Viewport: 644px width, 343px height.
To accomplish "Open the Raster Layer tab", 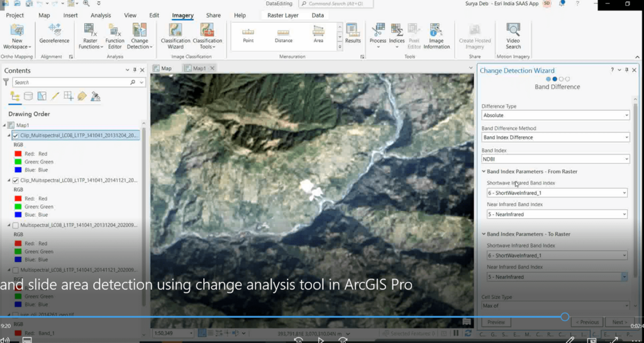I will (282, 15).
